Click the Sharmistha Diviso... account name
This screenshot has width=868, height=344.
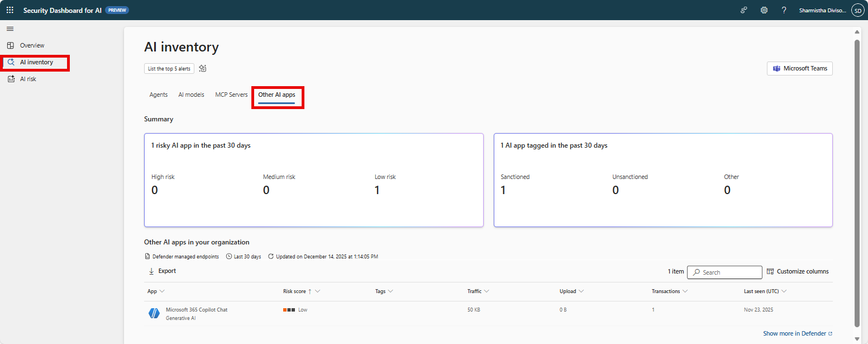click(x=823, y=10)
